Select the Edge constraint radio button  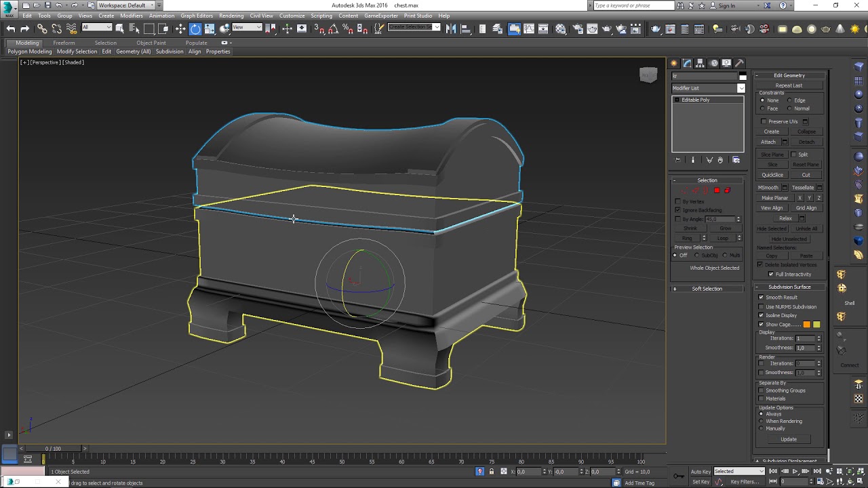tap(789, 100)
